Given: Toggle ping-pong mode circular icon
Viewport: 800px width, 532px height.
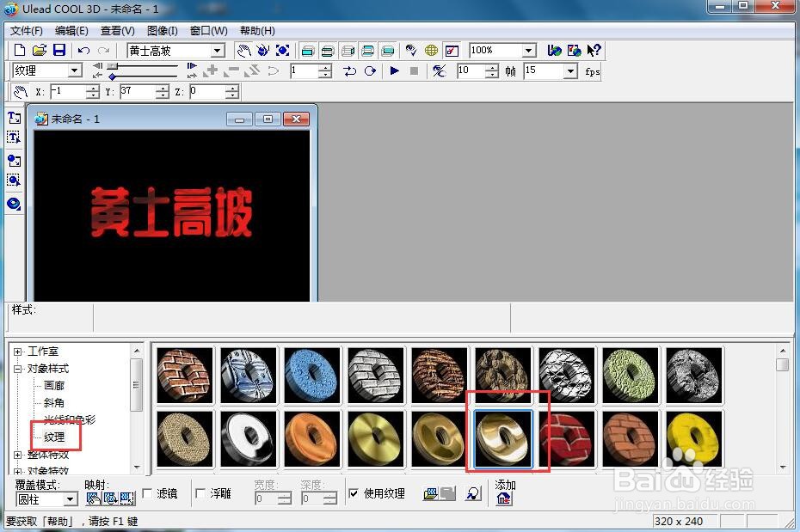Looking at the screenshot, I should (371, 70).
